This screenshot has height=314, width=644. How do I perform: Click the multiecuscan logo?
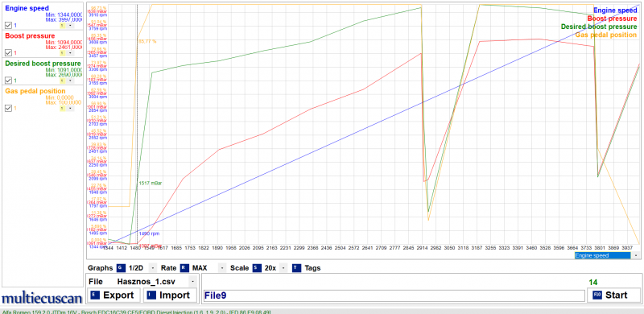click(42, 298)
